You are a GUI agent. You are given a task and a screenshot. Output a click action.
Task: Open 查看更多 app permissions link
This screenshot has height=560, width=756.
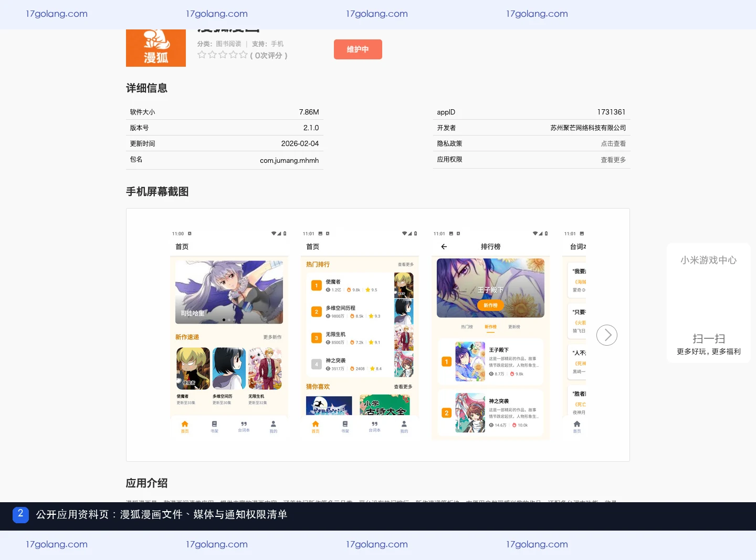613,160
